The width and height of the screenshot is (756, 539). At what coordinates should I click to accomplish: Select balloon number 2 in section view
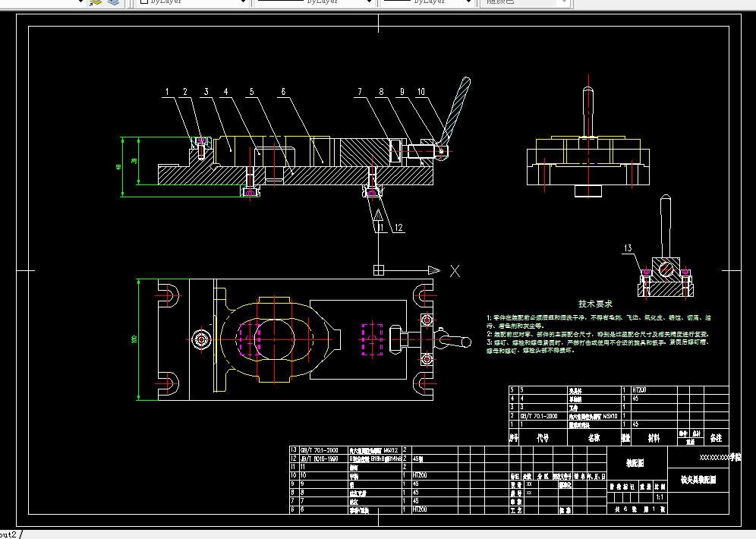[185, 92]
